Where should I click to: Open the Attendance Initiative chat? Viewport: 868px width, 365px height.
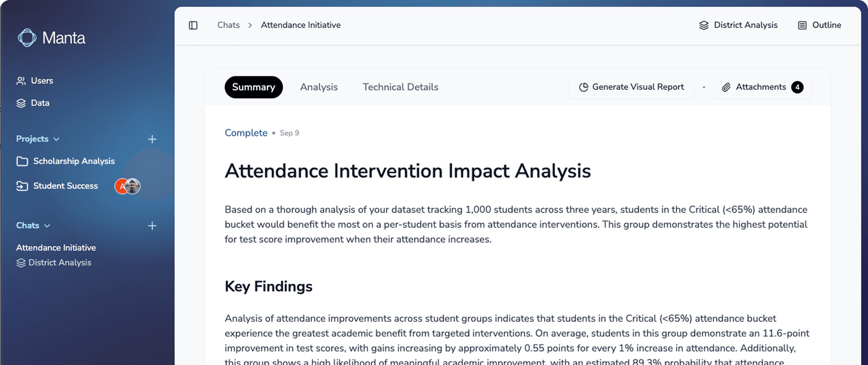click(x=56, y=247)
